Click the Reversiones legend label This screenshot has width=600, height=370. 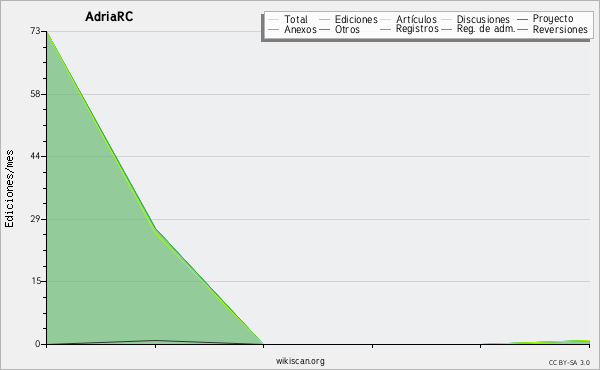tap(560, 29)
